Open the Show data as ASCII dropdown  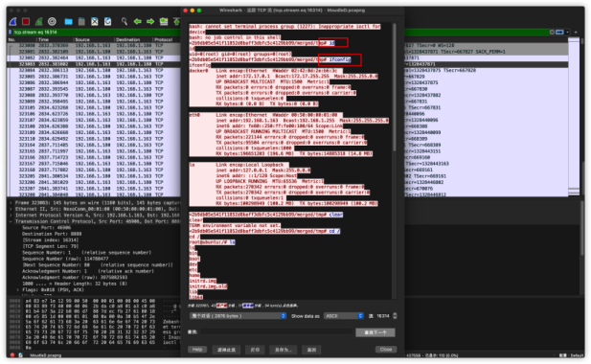(343, 316)
